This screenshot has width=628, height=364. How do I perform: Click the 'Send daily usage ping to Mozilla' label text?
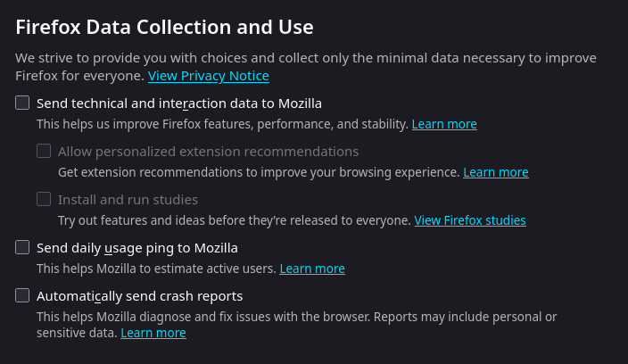point(136,247)
